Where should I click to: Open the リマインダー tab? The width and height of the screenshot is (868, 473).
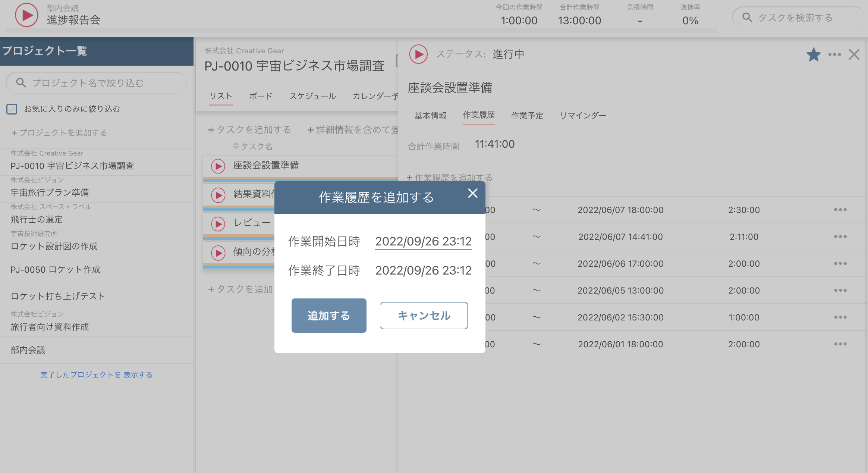click(583, 116)
